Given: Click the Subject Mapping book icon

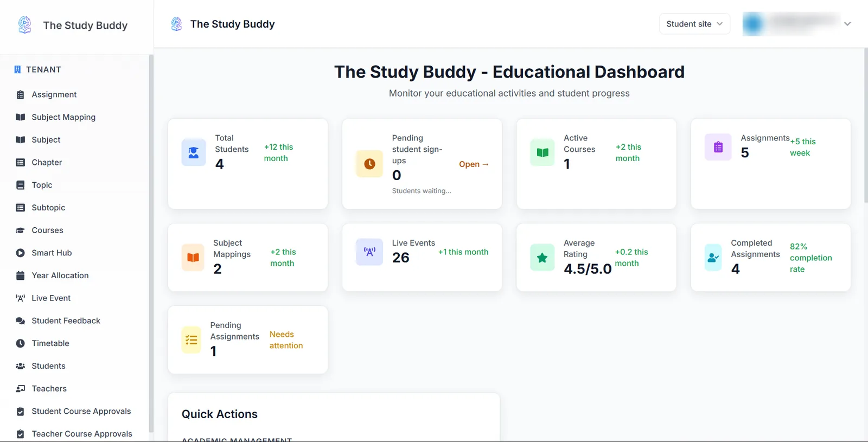Looking at the screenshot, I should (x=20, y=117).
